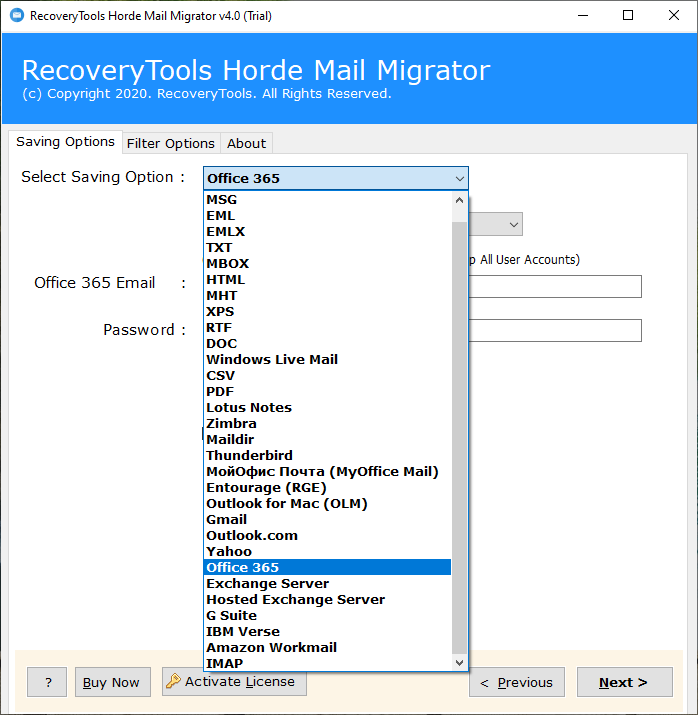Click the Password input field

click(x=555, y=331)
